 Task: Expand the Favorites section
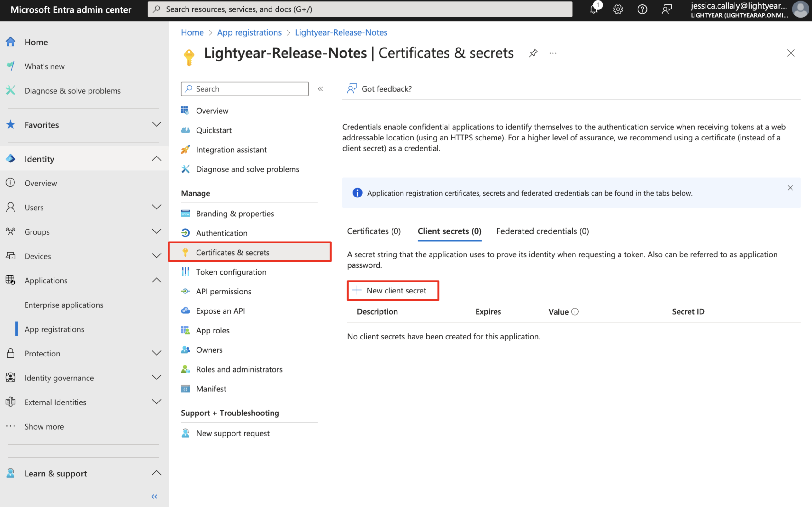pos(156,124)
